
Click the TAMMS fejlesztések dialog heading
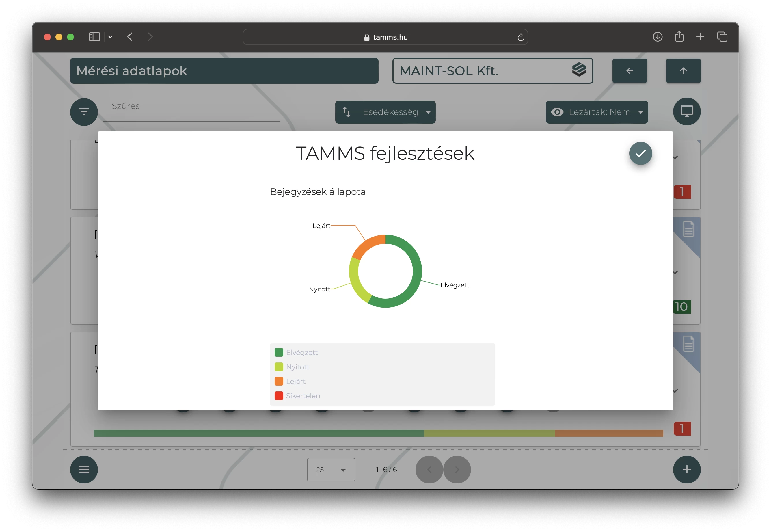(x=385, y=153)
